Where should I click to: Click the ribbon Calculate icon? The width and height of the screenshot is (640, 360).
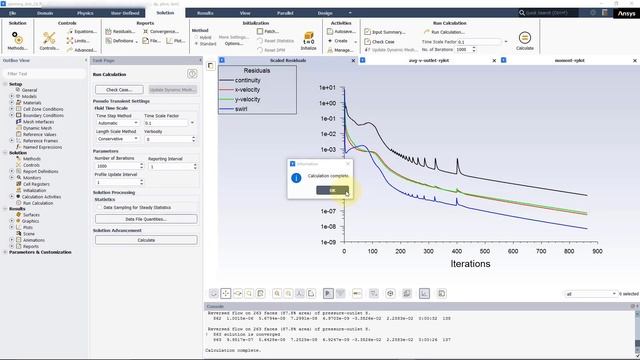click(x=524, y=41)
